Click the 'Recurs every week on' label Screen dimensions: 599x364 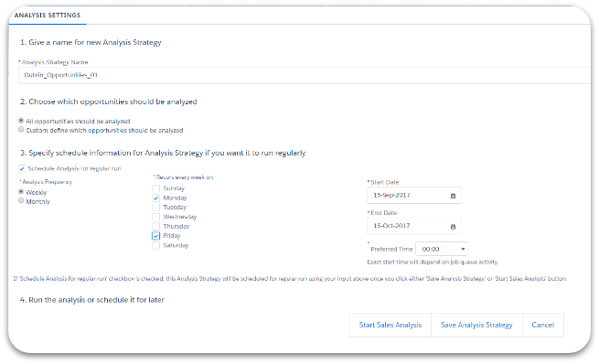[185, 177]
